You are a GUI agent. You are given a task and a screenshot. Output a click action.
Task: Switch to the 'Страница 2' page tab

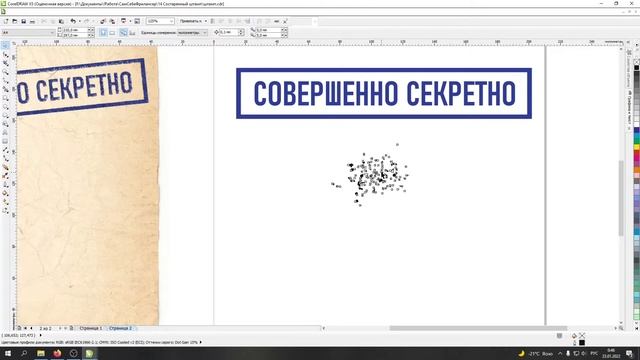click(x=121, y=328)
